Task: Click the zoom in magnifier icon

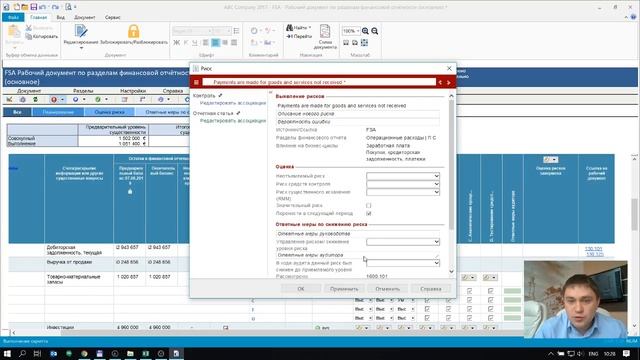Action: (365, 31)
